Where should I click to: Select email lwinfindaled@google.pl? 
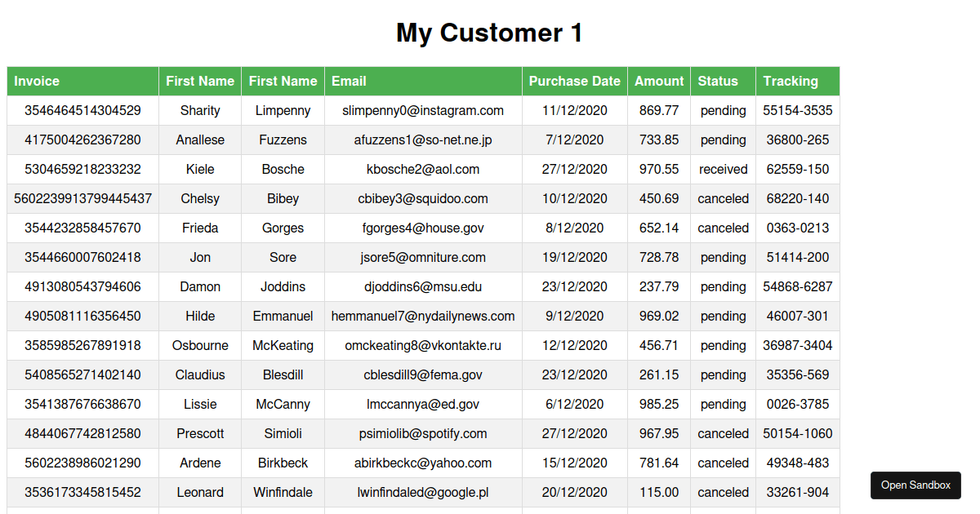423,493
